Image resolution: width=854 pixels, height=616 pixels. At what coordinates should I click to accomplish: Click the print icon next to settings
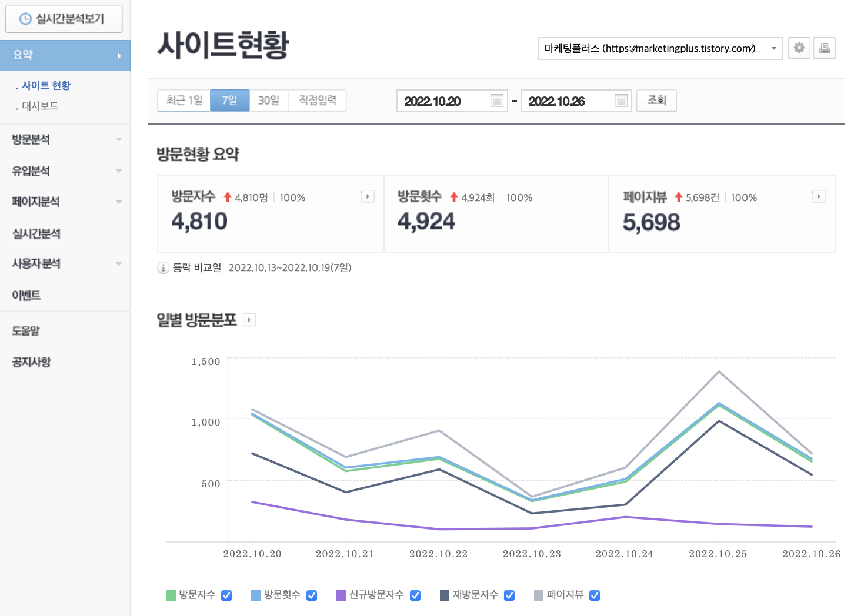825,48
